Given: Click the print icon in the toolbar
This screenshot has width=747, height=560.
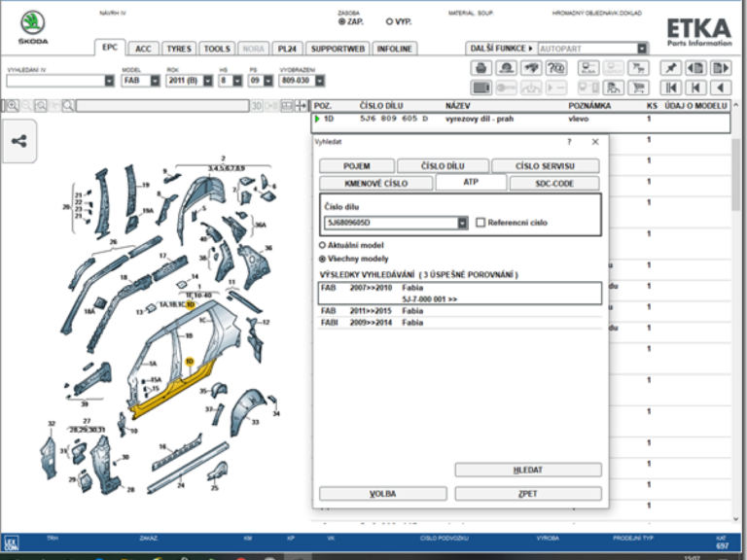Looking at the screenshot, I should point(480,68).
